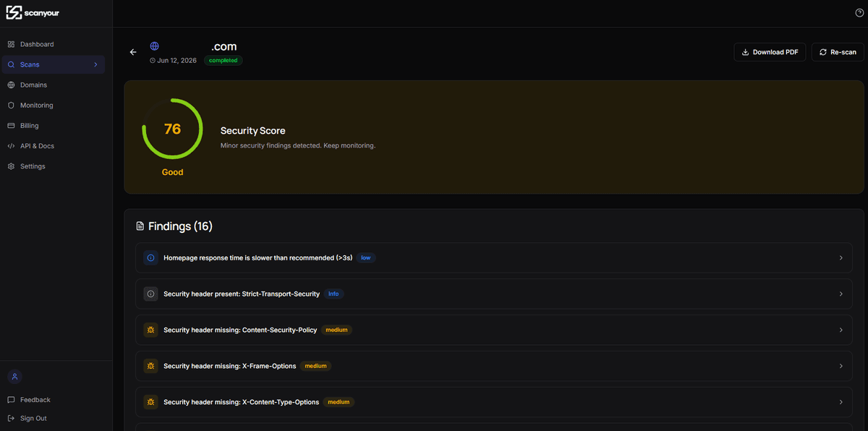Go back using the left arrow
868x431 pixels.
tap(133, 52)
